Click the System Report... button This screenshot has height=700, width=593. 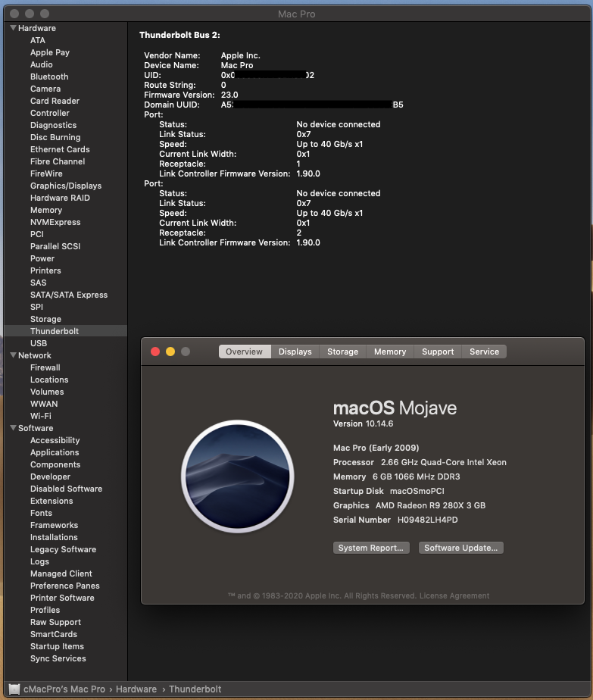[x=371, y=548]
